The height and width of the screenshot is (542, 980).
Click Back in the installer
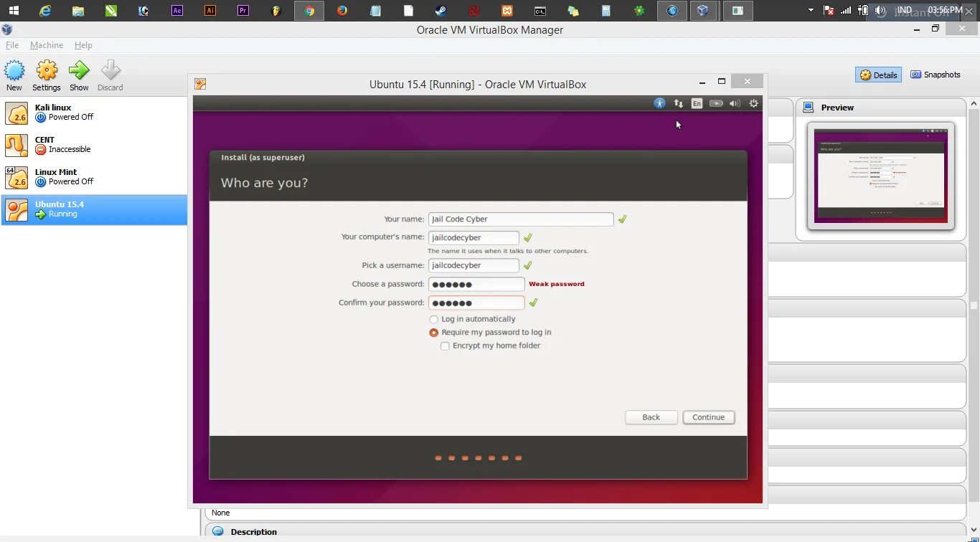[651, 417]
